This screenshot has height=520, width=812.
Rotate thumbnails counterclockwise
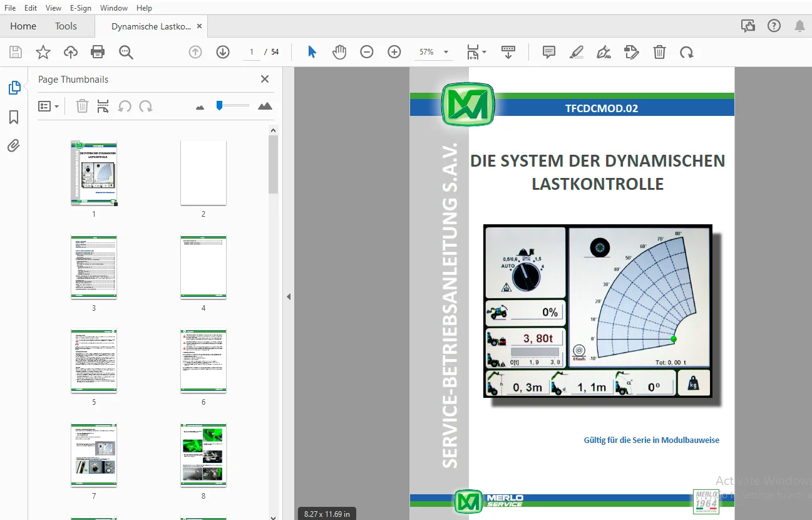click(125, 106)
